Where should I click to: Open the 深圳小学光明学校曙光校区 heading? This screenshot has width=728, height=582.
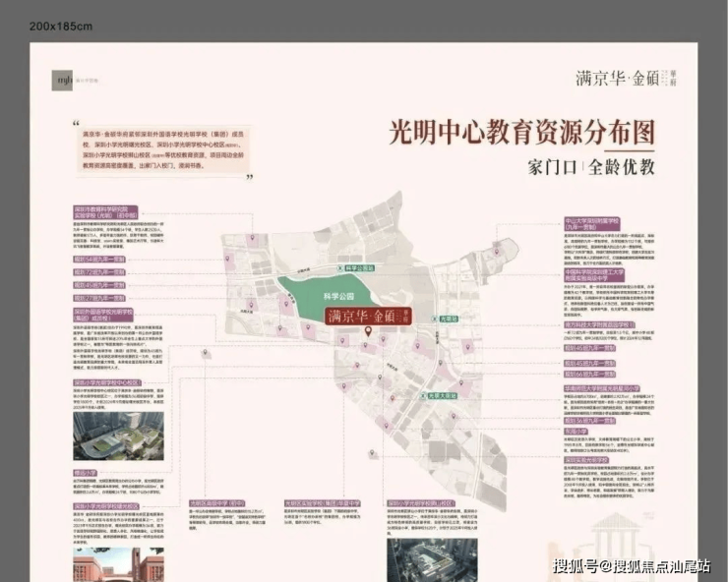106,507
